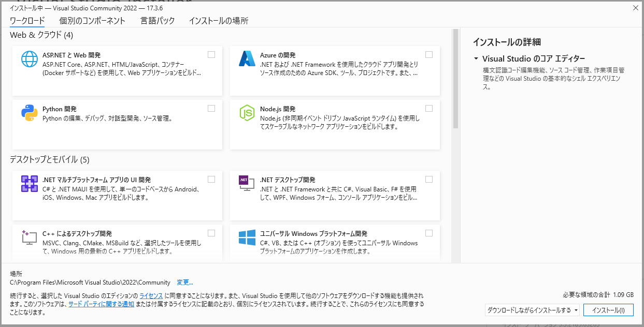
Task: Click the ユニバーサル Windows プラットフォーム開発 icon
Action: pyautogui.click(x=247, y=237)
